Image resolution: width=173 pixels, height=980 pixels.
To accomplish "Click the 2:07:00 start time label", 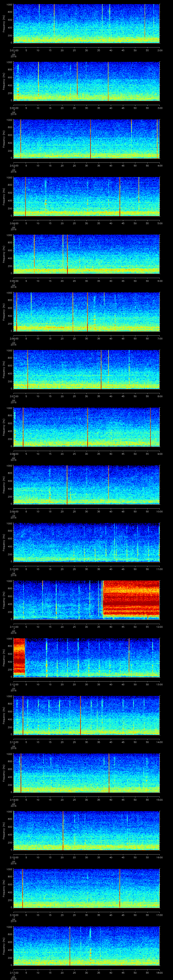I will click(14, 396).
